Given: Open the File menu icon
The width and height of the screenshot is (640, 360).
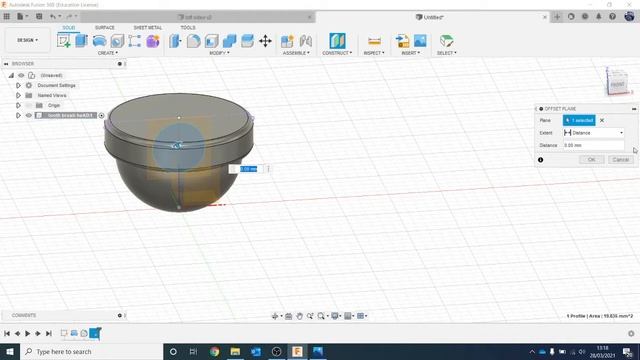Looking at the screenshot, I should (22, 16).
